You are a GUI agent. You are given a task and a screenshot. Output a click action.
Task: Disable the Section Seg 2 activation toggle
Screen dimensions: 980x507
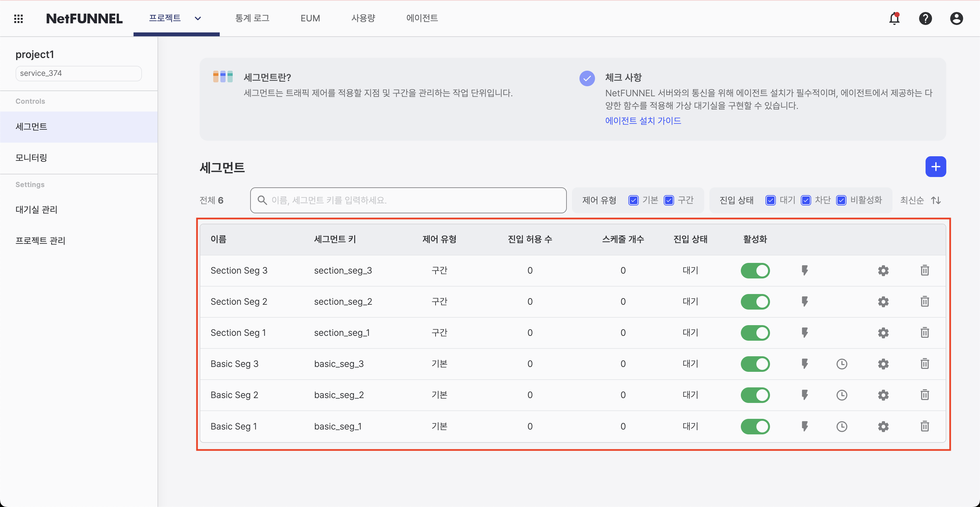pos(755,301)
